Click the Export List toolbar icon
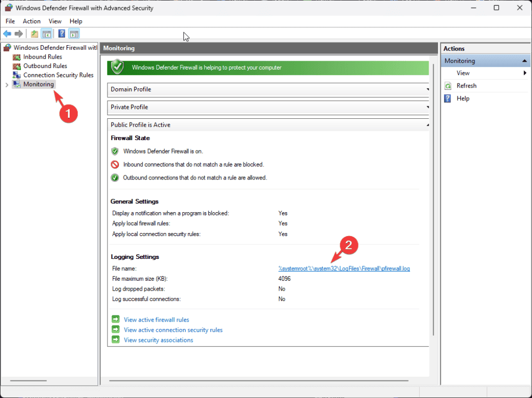 point(34,34)
